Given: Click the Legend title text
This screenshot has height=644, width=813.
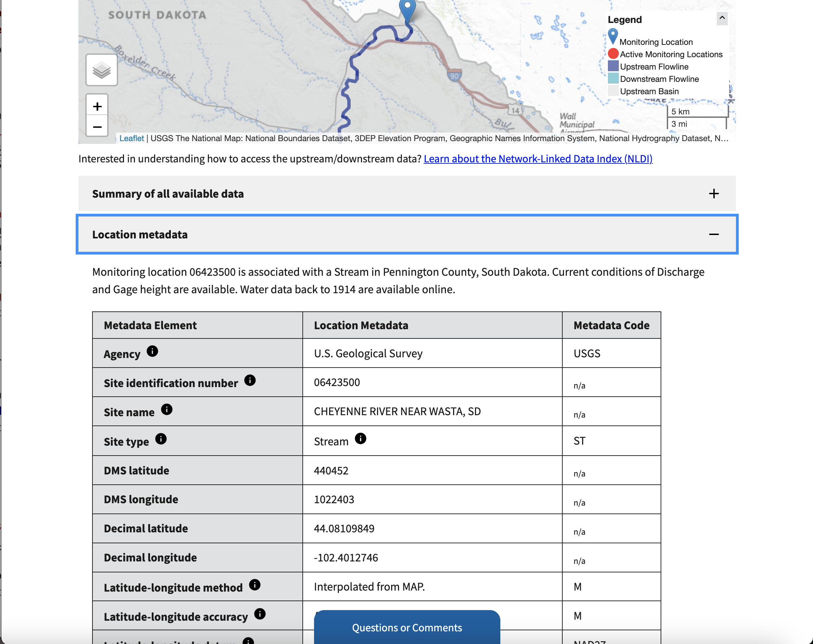Looking at the screenshot, I should [x=625, y=20].
